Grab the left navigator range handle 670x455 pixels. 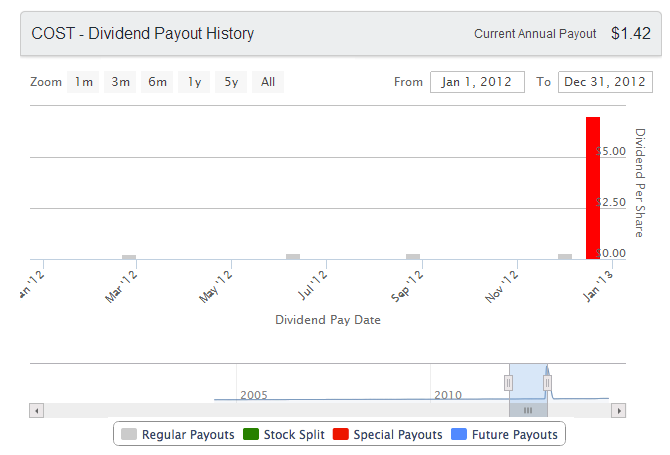[508, 383]
